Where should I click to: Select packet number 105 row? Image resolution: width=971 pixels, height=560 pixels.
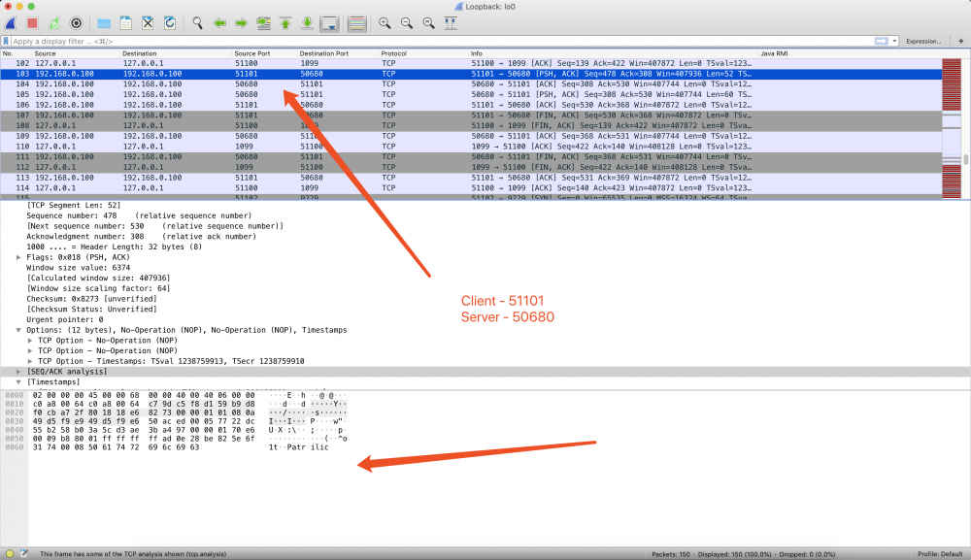471,95
